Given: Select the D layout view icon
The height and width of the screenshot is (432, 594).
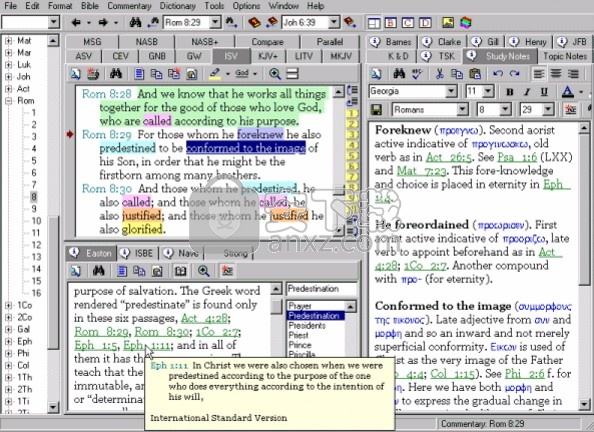Looking at the screenshot, I should pyautogui.click(x=425, y=23).
